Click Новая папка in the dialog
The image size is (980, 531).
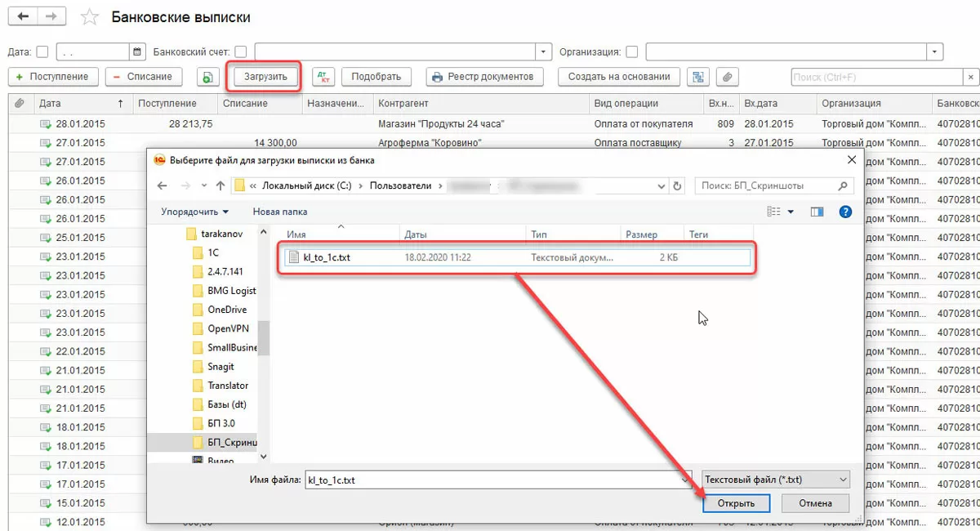click(x=280, y=212)
